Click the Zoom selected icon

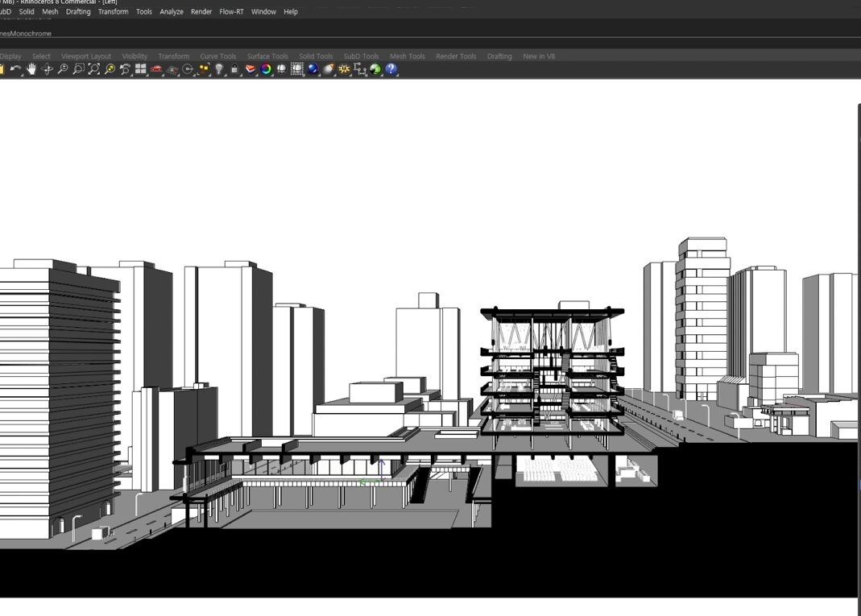click(110, 69)
